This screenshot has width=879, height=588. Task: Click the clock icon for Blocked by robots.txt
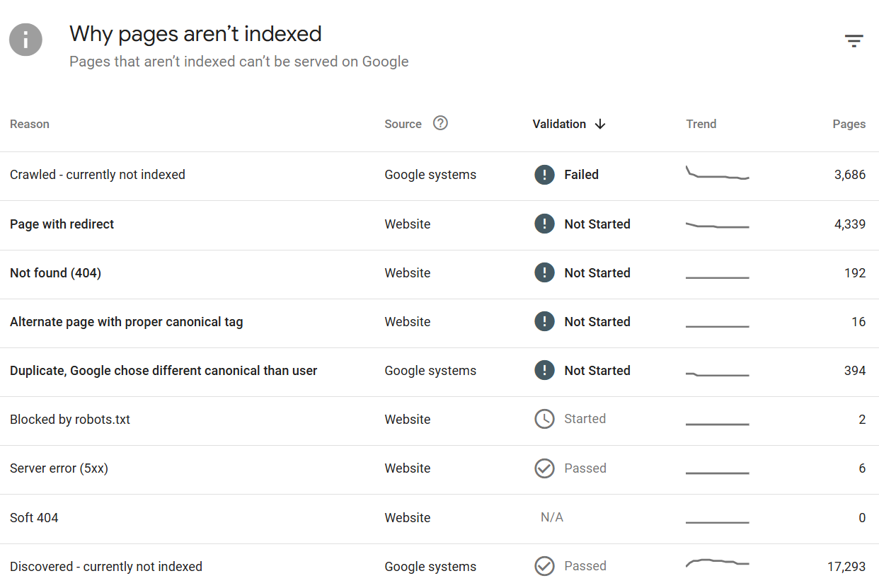(544, 419)
